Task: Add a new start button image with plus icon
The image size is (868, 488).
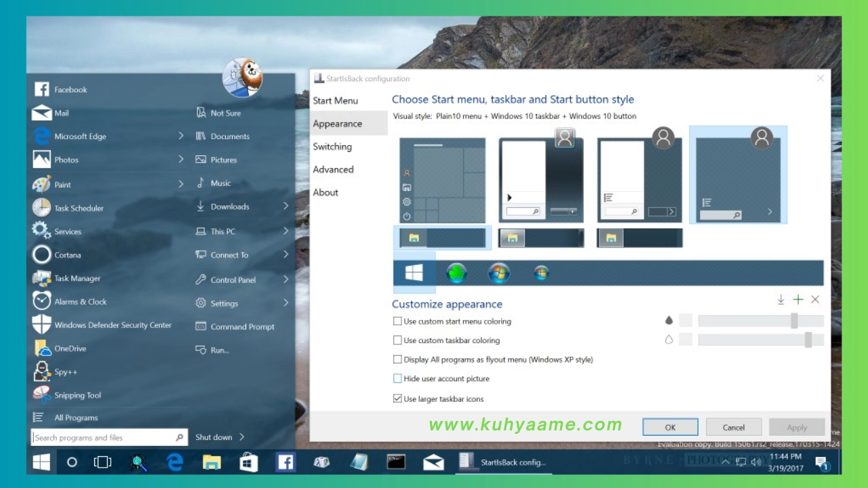Action: [x=798, y=300]
